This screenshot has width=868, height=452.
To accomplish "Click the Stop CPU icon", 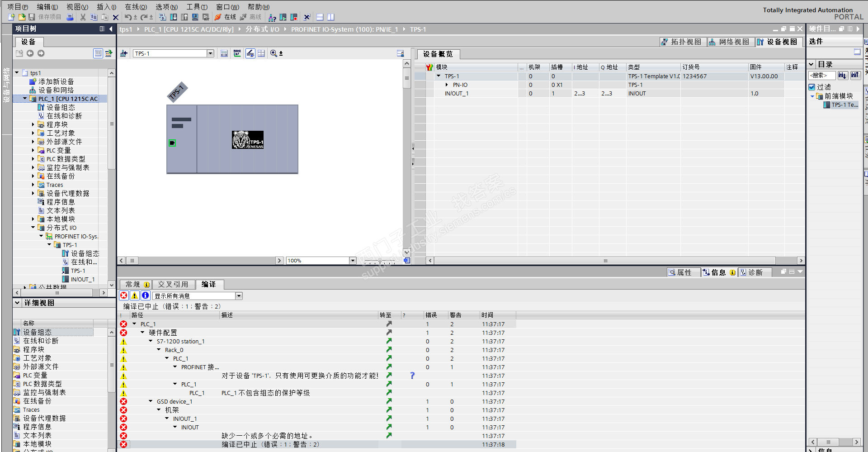I will coord(294,17).
